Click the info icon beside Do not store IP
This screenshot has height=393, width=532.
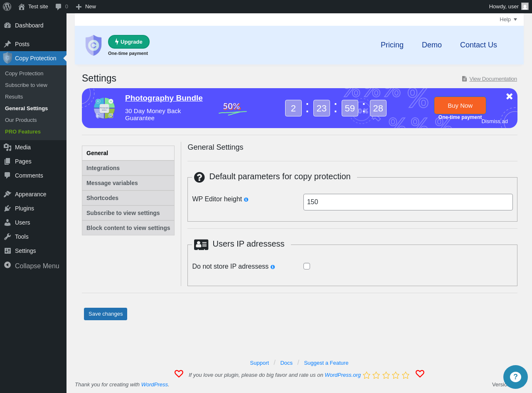tap(273, 267)
